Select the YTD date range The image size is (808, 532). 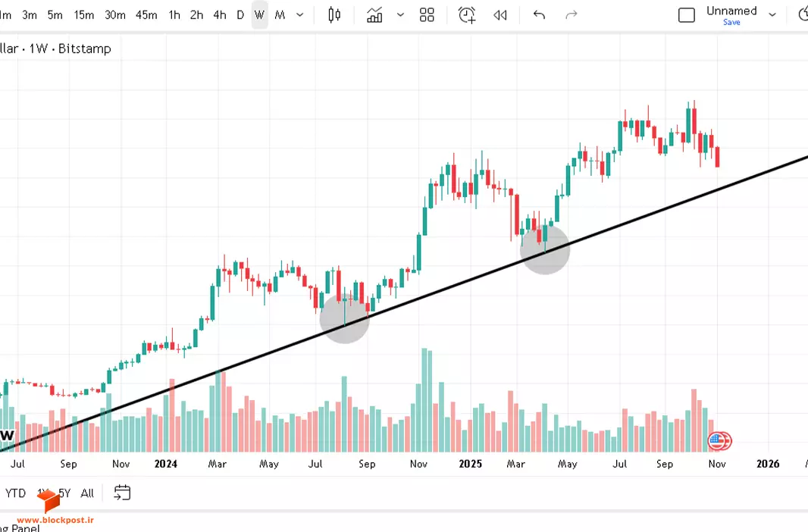coord(15,493)
